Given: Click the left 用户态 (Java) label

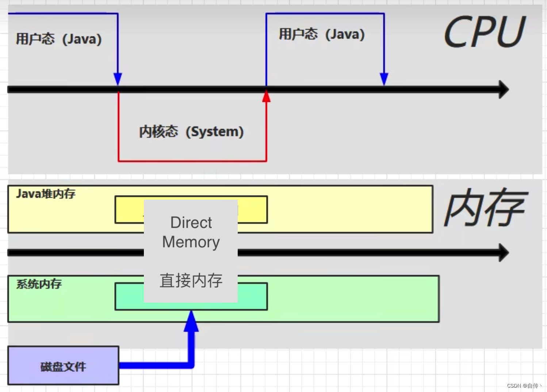Looking at the screenshot, I should pos(59,39).
